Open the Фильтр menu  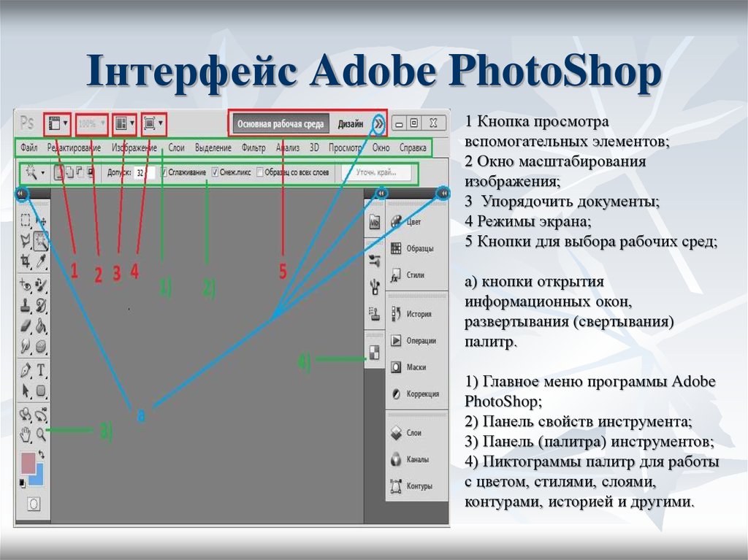[x=253, y=148]
